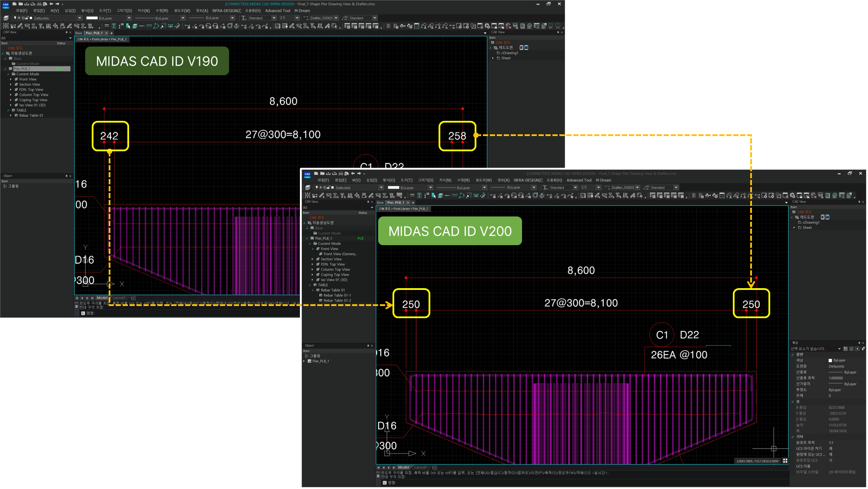Click the dimension style icon in V200 toolbar
The height and width of the screenshot is (489, 868).
pyautogui.click(x=607, y=188)
